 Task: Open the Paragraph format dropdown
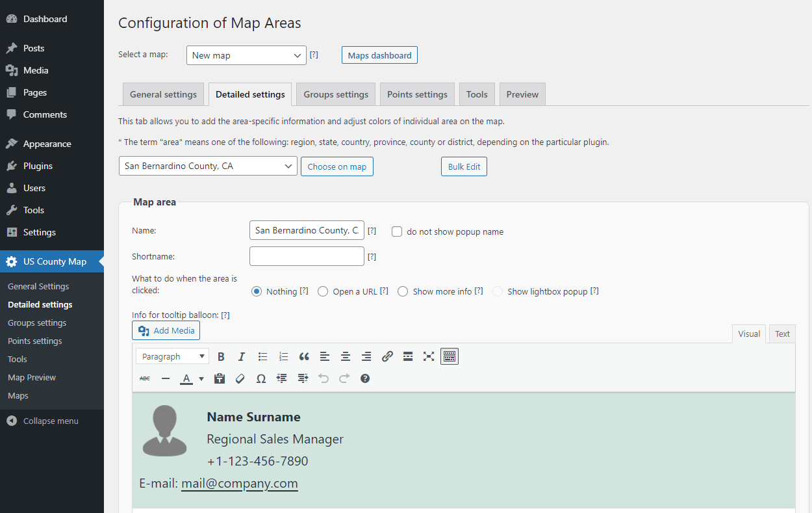(172, 356)
